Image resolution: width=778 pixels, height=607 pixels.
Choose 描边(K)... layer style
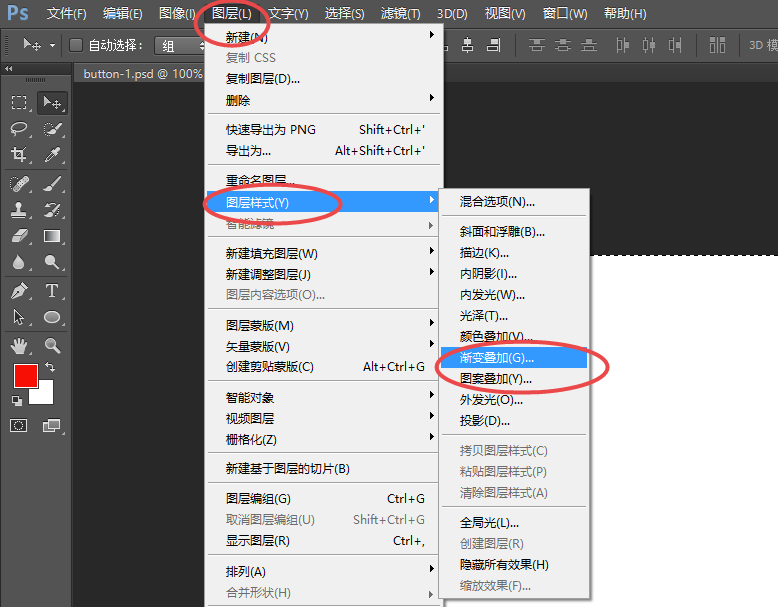pos(514,253)
